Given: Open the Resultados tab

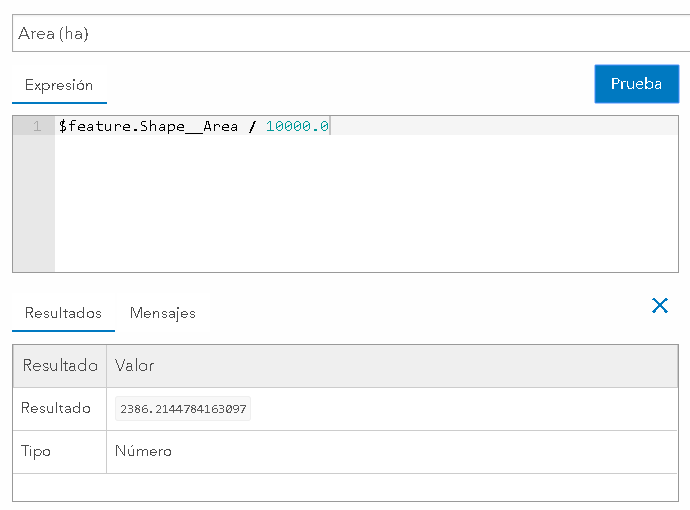Looking at the screenshot, I should (x=63, y=313).
